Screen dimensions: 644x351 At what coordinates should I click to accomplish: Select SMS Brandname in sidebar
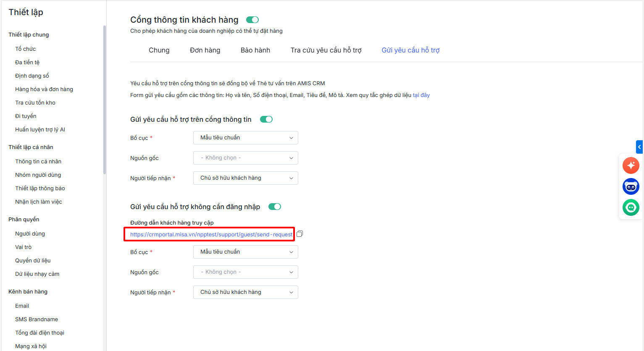37,320
